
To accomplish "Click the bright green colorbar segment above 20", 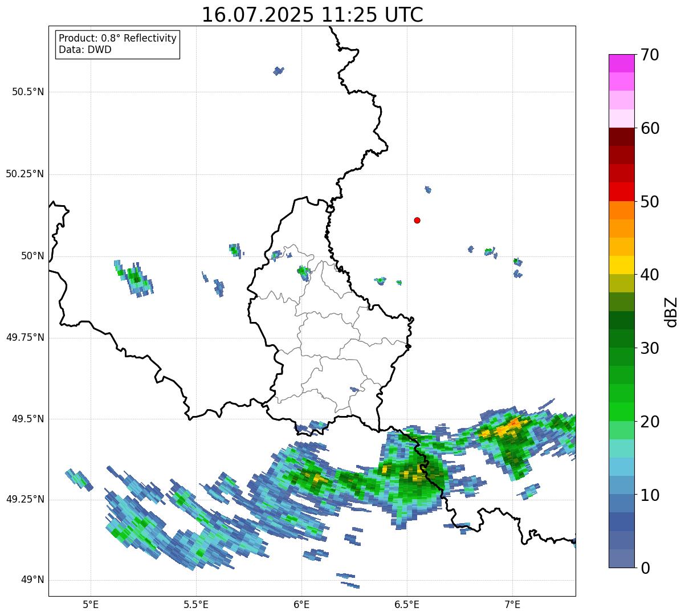I will (x=621, y=412).
